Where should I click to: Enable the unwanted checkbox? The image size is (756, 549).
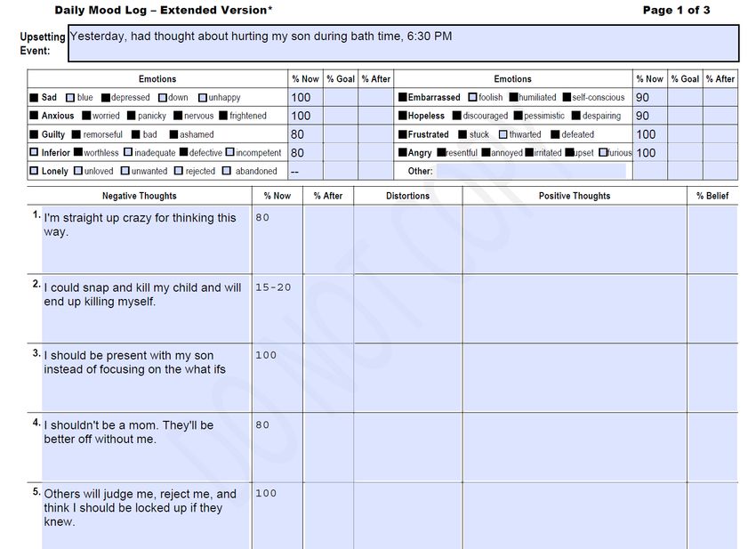(125, 171)
